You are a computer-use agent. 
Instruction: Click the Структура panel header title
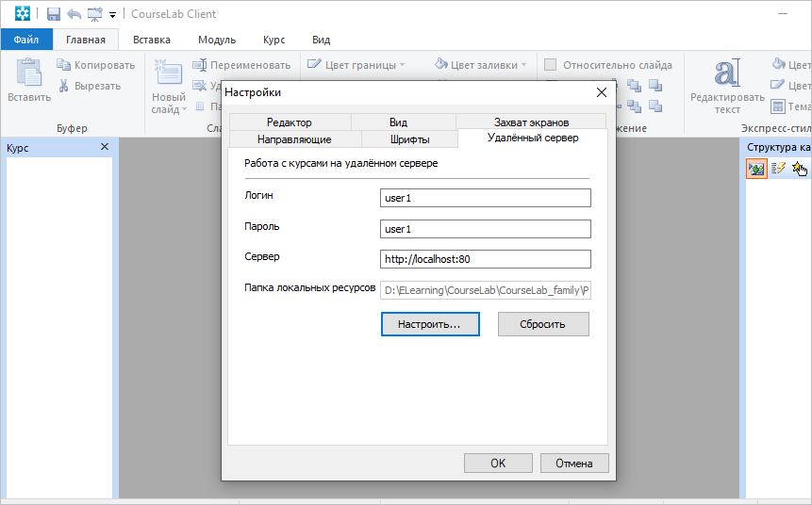pyautogui.click(x=778, y=148)
